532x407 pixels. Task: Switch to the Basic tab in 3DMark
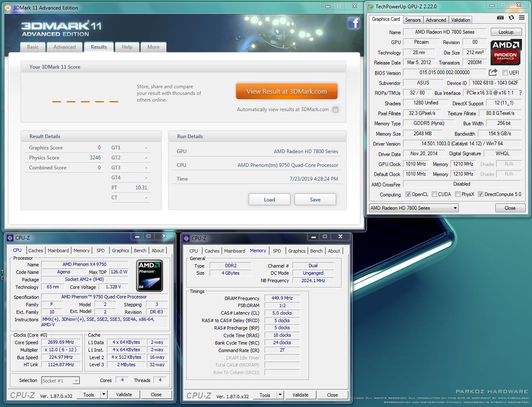[33, 47]
